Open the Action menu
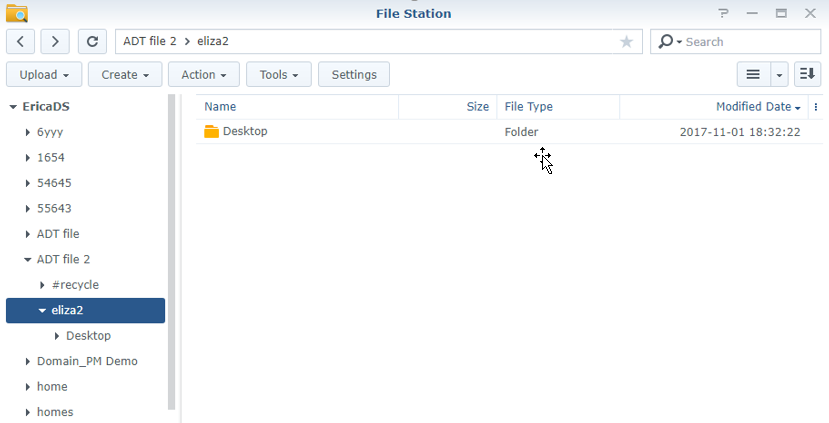This screenshot has width=829, height=423. [x=204, y=75]
